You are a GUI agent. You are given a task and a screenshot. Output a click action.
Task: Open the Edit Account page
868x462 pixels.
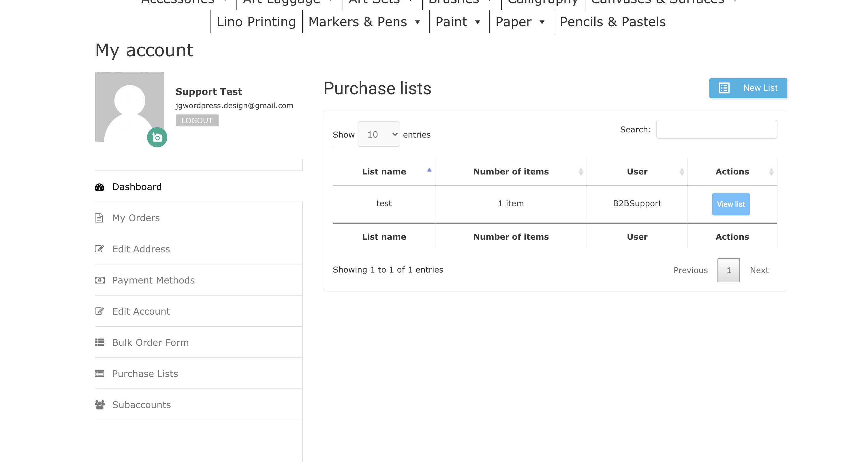(141, 311)
